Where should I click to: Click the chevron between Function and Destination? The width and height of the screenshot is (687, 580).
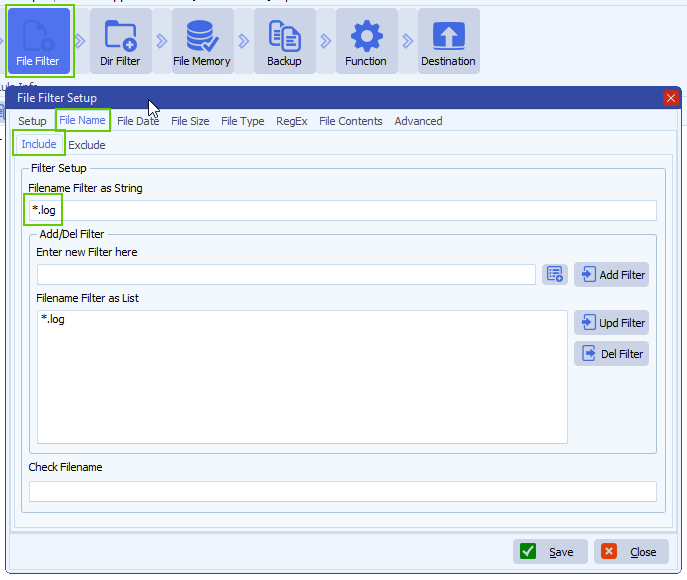coord(408,41)
